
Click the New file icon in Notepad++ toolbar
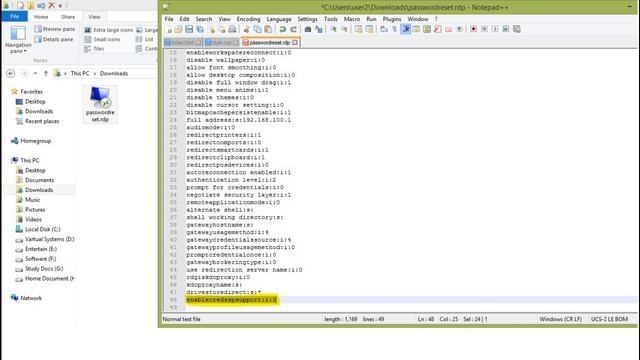169,29
